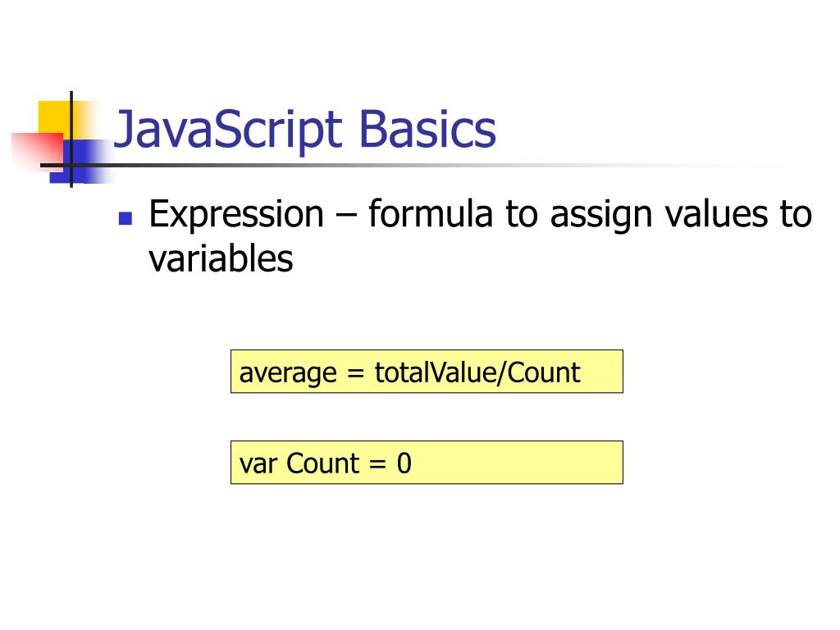Viewport: 840px width, 630px height.
Task: Click totalValue/Count in the first yellow box
Action: point(477,372)
